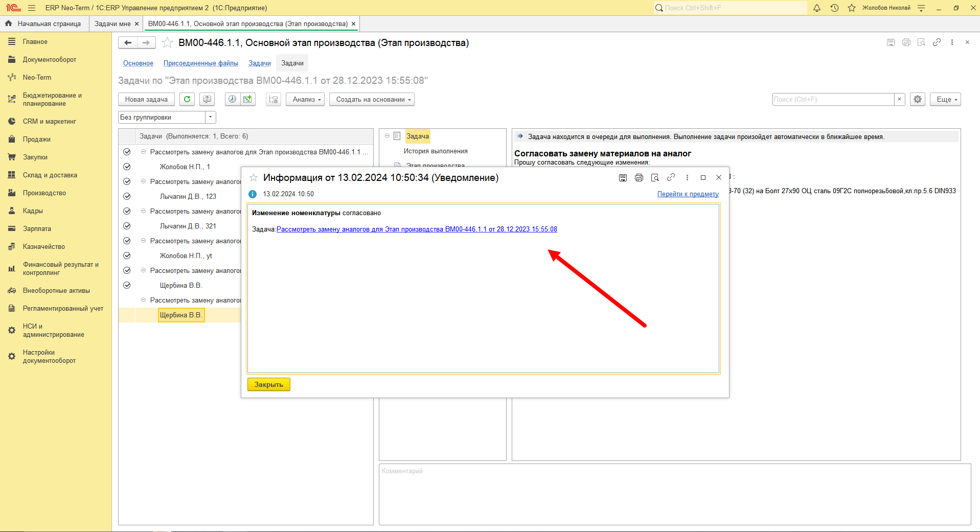Click the chain link icon in the main form header
Screen dimensions: 980x532
[x=937, y=42]
